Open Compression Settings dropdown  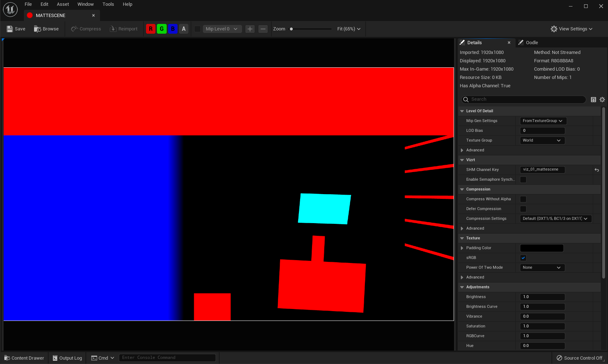coord(555,219)
